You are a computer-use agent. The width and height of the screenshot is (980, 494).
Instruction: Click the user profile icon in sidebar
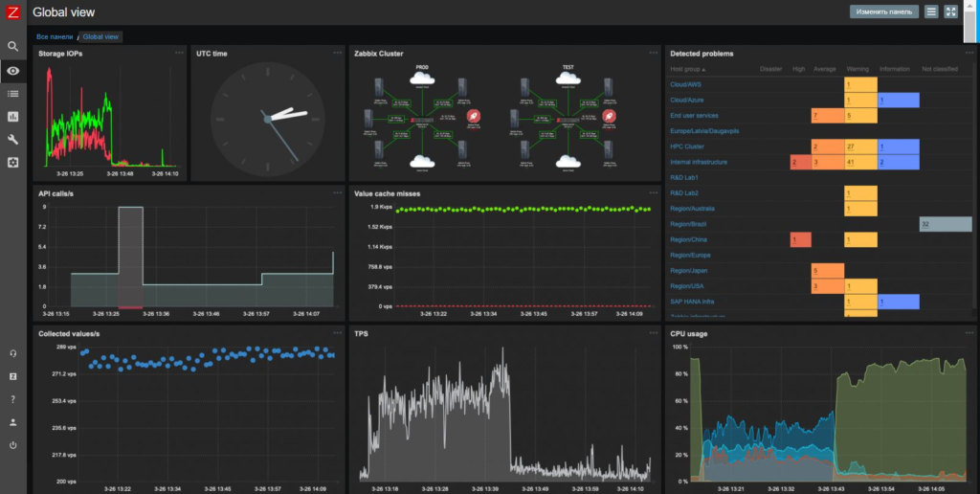point(12,422)
